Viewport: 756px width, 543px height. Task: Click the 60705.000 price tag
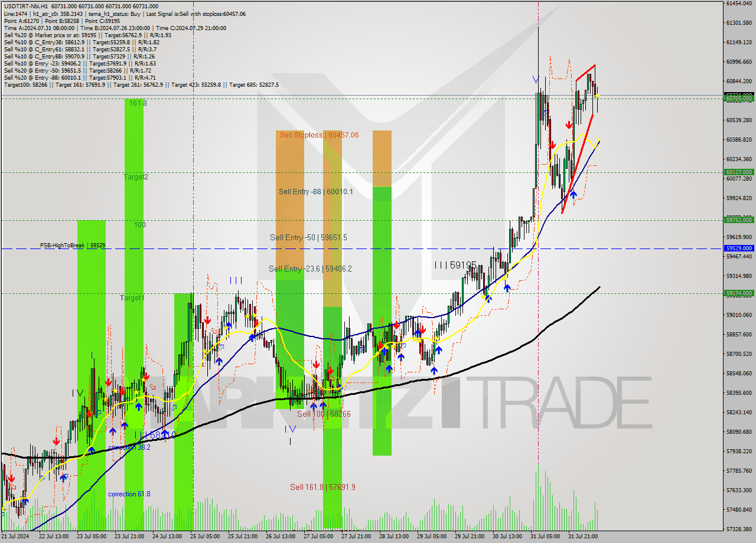[x=739, y=99]
